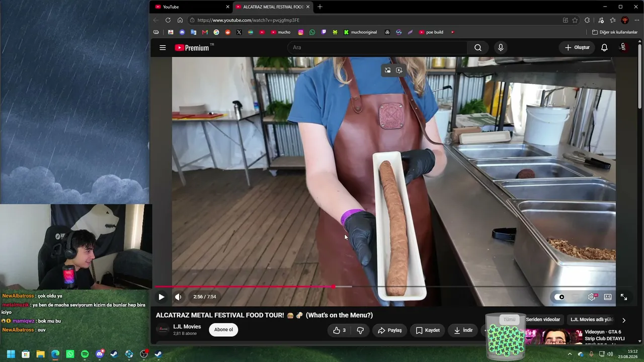This screenshot has height=362, width=644.
Task: Open the mucho YouTube bookmark
Action: [x=281, y=32]
